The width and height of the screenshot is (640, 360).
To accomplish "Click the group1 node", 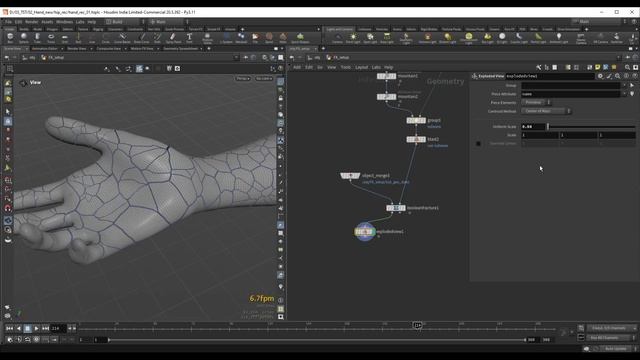I will [x=416, y=120].
